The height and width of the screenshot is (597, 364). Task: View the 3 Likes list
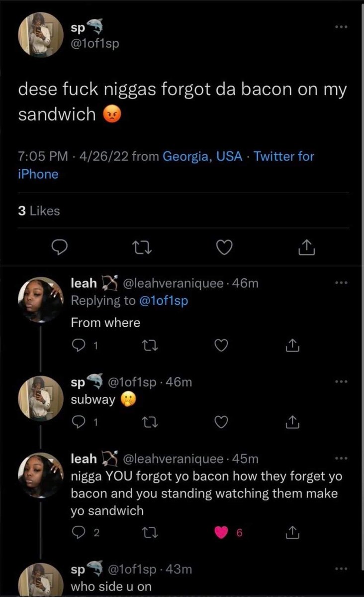39,211
